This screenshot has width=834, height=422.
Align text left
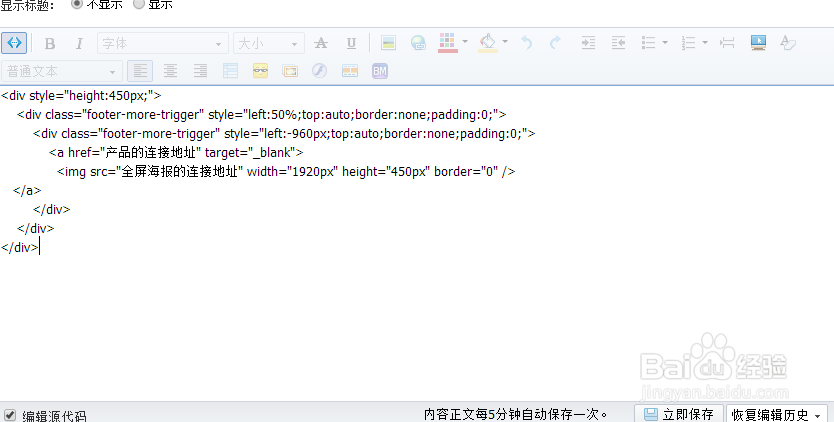pyautogui.click(x=140, y=71)
